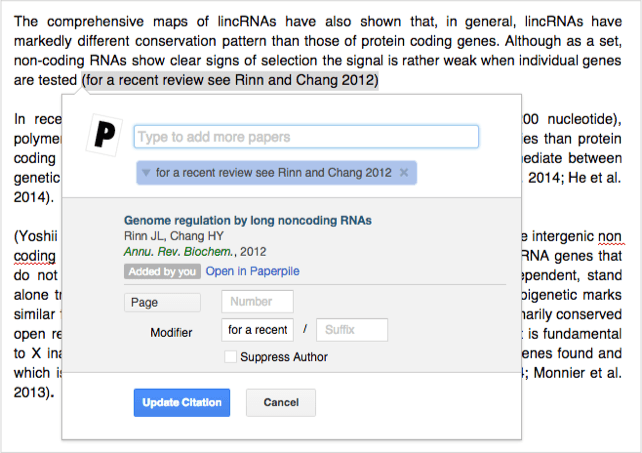This screenshot has height=453, width=642.
Task: Click the Paperpile logo icon
Action: pos(104,133)
